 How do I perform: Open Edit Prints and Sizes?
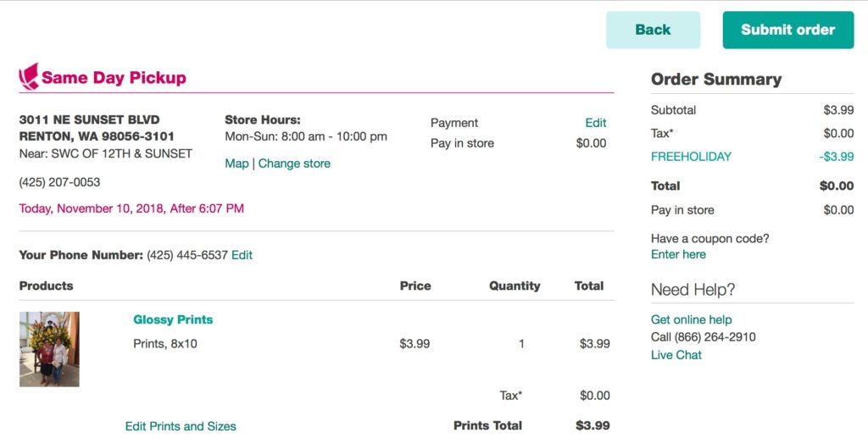click(x=181, y=426)
